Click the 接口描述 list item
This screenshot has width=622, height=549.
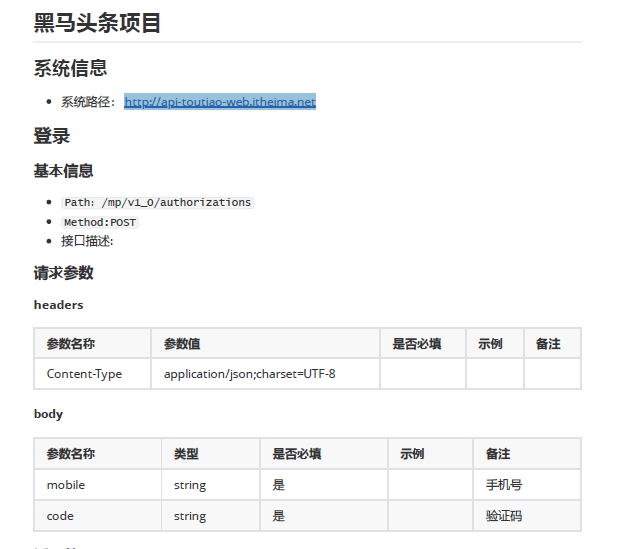(x=87, y=241)
